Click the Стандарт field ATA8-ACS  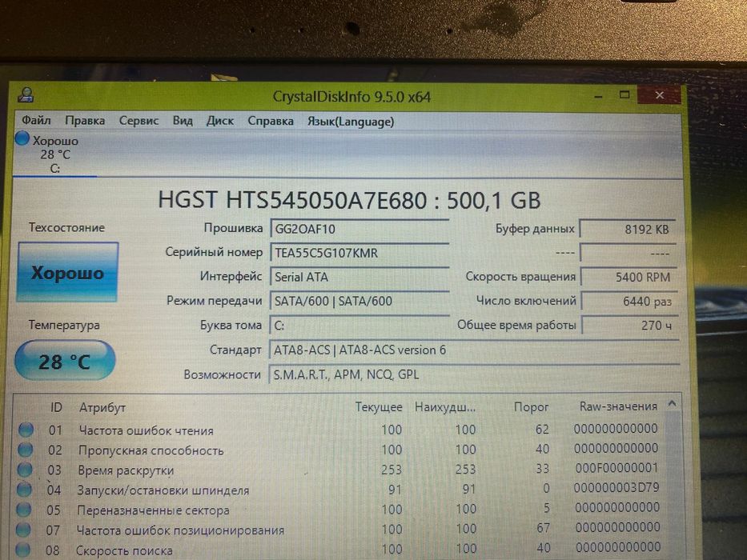click(474, 350)
